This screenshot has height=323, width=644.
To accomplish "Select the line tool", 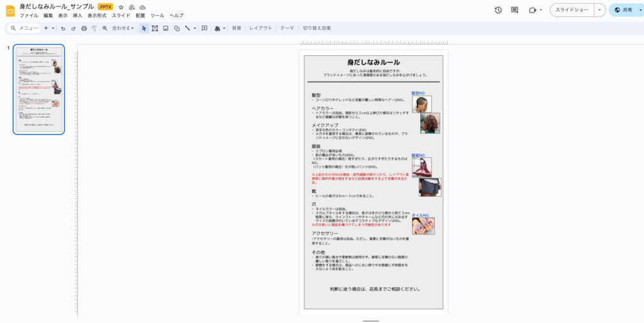I will coord(187,28).
